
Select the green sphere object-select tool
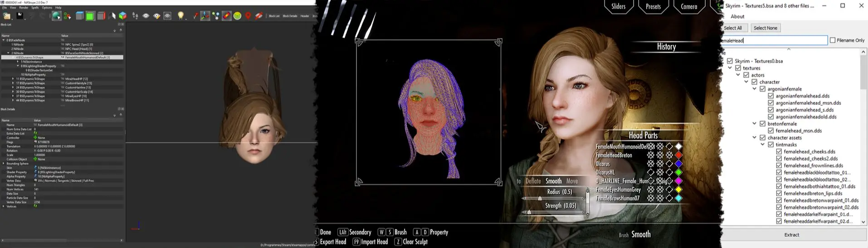tap(57, 16)
